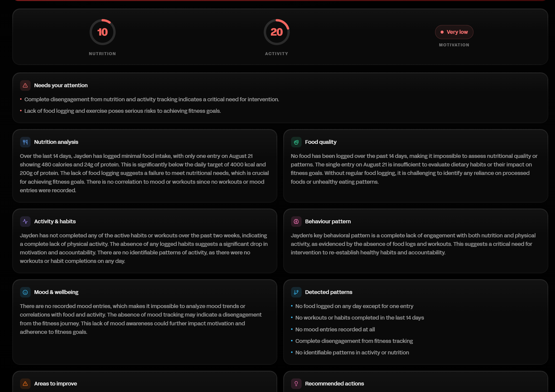This screenshot has height=392, width=555.
Task: Click the MOTIVATION label
Action: [x=454, y=45]
